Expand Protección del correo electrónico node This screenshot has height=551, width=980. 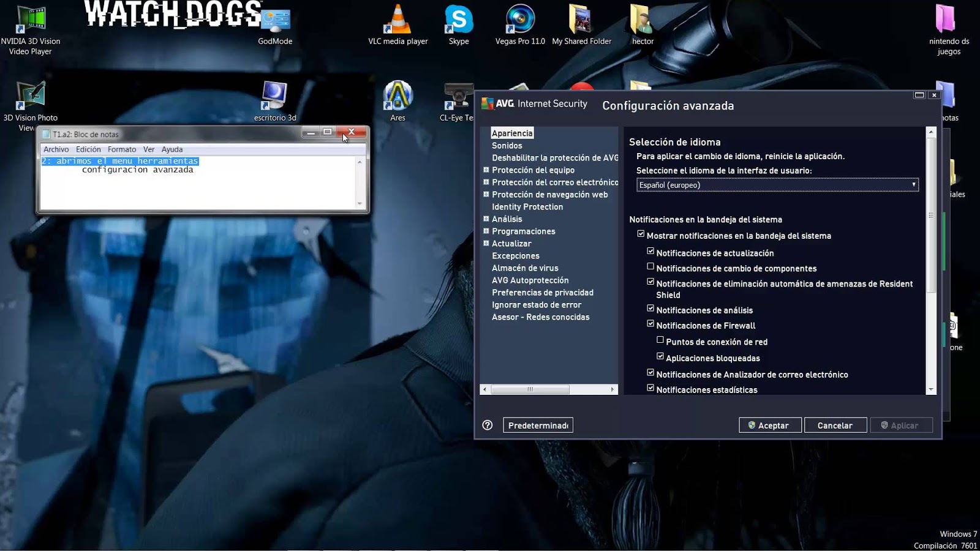486,182
